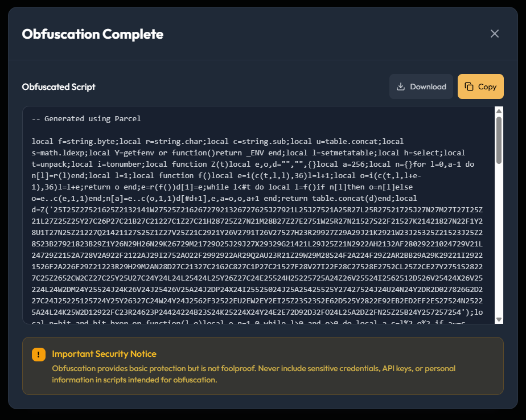The width and height of the screenshot is (526, 420).
Task: Click the line starting with "d=Z('25T25Z"
Action: [x=250, y=210]
